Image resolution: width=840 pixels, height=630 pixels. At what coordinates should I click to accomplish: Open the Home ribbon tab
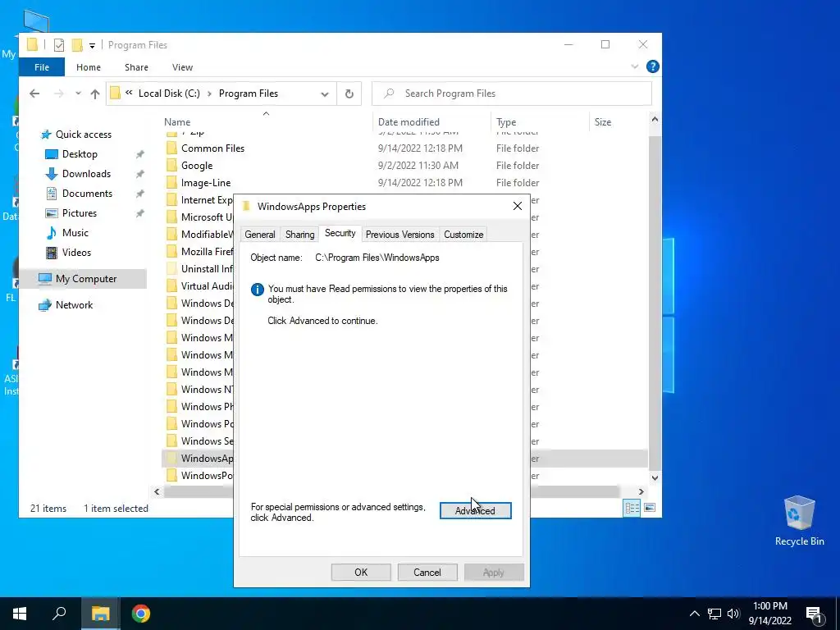[89, 67]
